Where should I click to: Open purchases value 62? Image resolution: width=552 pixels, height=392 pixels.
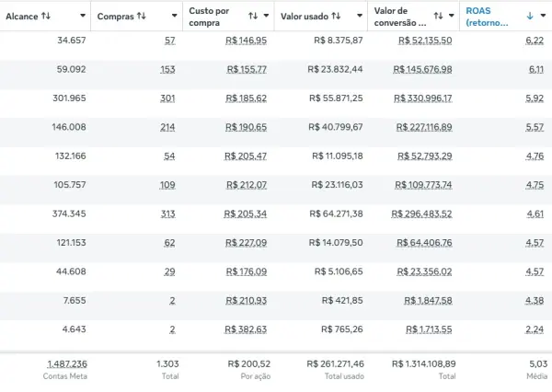pyautogui.click(x=169, y=243)
